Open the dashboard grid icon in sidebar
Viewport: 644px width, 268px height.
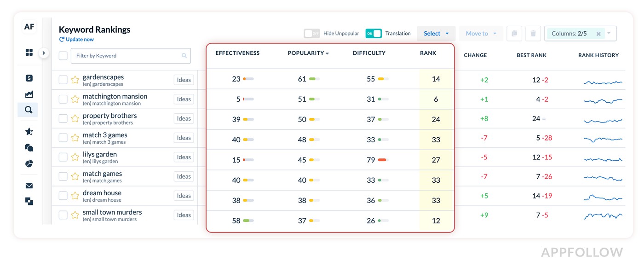click(x=29, y=52)
